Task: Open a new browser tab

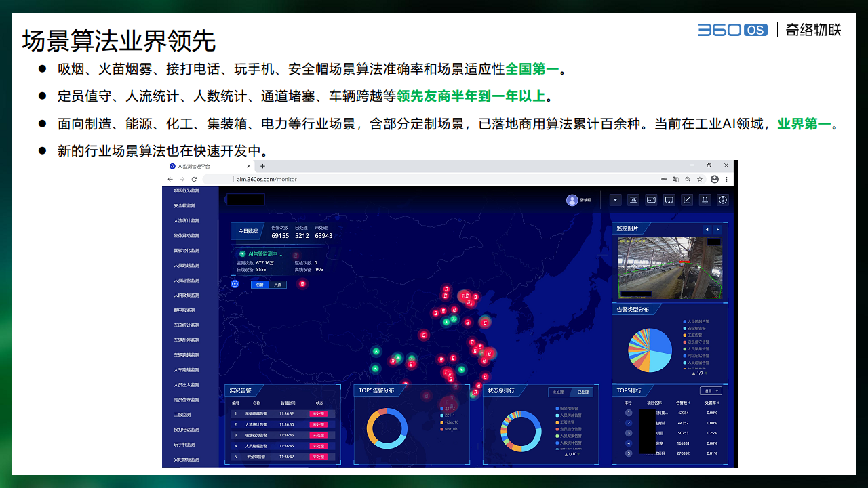Action: (x=262, y=166)
